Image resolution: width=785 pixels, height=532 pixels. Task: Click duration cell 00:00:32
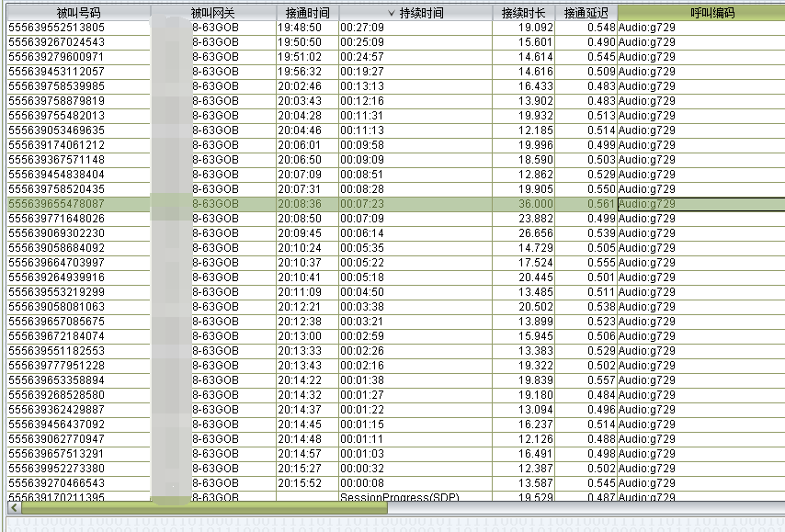[x=362, y=469]
